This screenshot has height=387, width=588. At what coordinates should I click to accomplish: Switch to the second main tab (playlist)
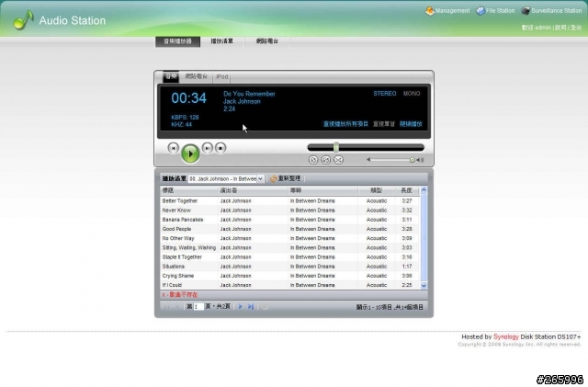[222, 41]
